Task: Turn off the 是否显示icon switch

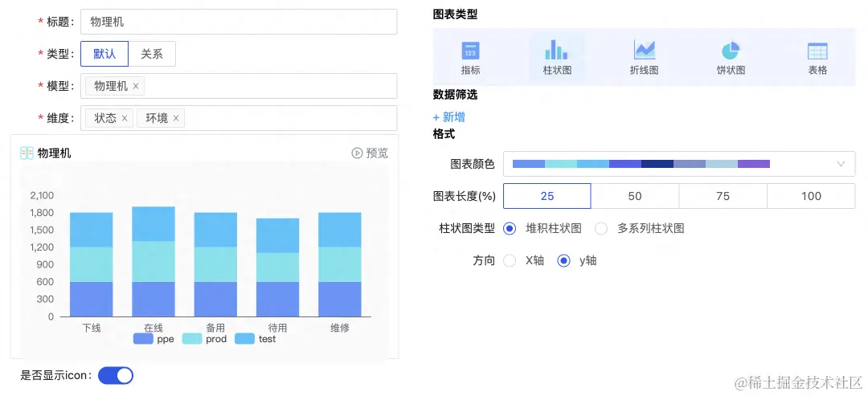Action: tap(116, 376)
